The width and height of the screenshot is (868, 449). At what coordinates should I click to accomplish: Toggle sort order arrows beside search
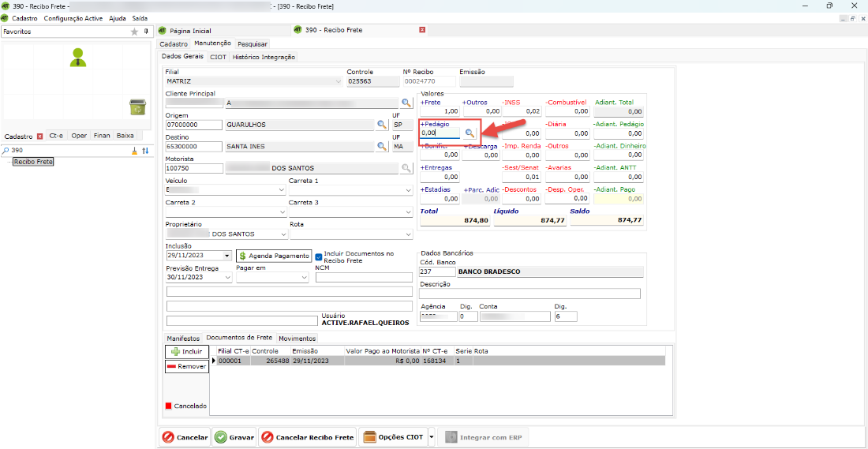pyautogui.click(x=146, y=151)
